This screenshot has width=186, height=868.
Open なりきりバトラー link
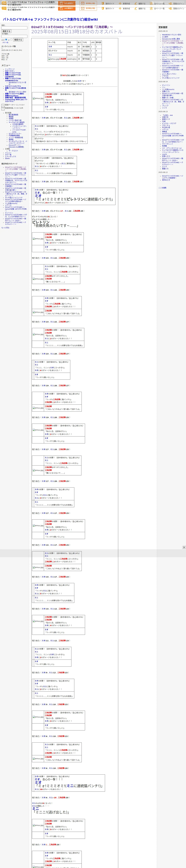(15, 134)
